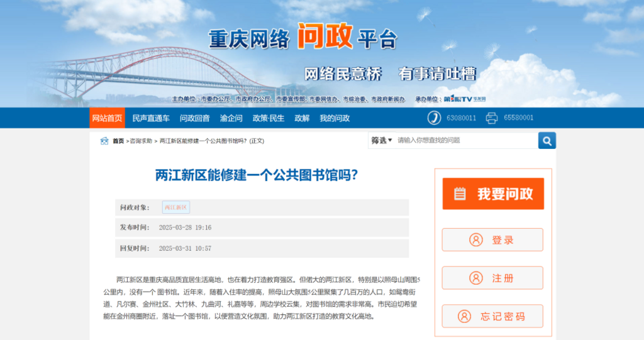
Task: Open the 筛选 filter dropdown
Action: (381, 140)
